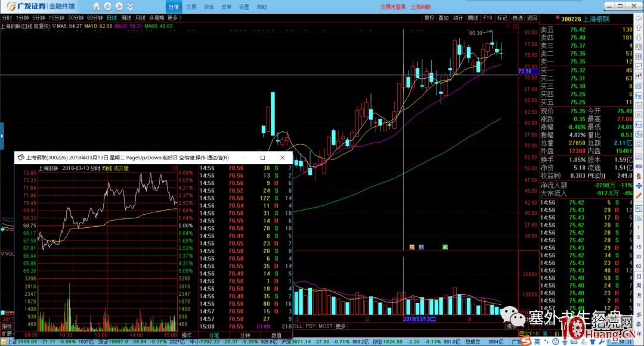Click the RSI icon in right sidebar
This screenshot has height=346, width=644.
click(639, 166)
